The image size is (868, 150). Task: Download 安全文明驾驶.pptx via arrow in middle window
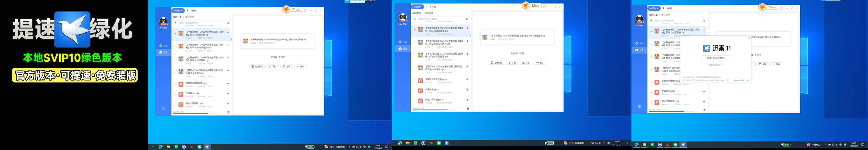(x=467, y=100)
